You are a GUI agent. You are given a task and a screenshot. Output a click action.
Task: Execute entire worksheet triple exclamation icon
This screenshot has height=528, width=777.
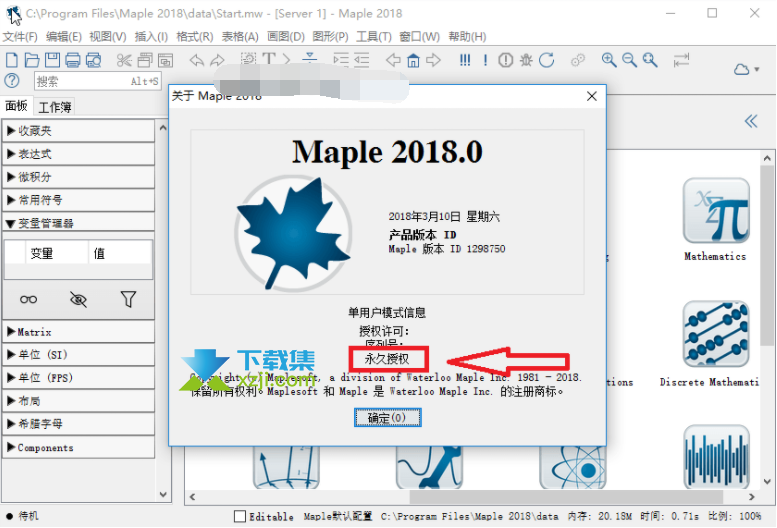click(x=464, y=60)
